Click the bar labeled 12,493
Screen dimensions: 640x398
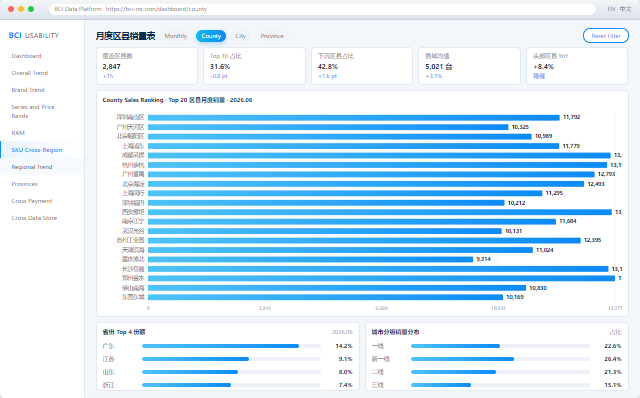[366, 184]
